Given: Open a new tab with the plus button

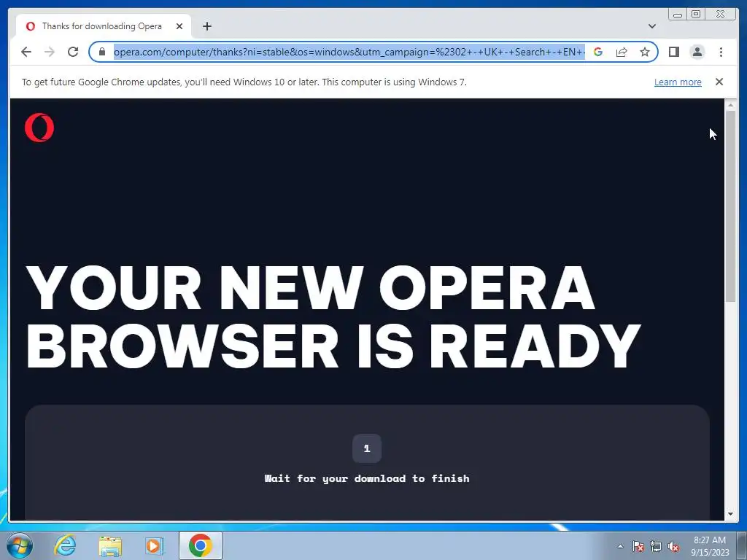Looking at the screenshot, I should (x=206, y=26).
